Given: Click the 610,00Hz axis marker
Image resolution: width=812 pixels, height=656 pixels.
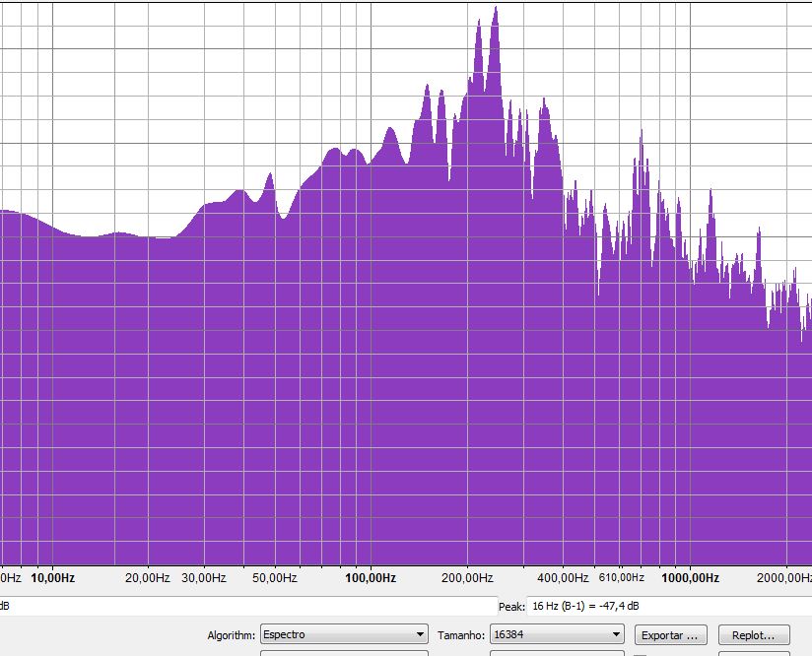Looking at the screenshot, I should (622, 577).
